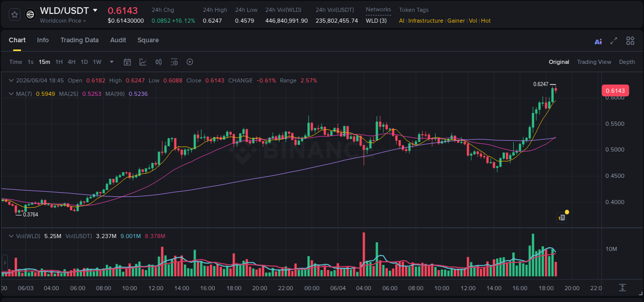Click the scroll-to-latest icon at bottom right
Viewport: 644px width, 302px height.
622,288
